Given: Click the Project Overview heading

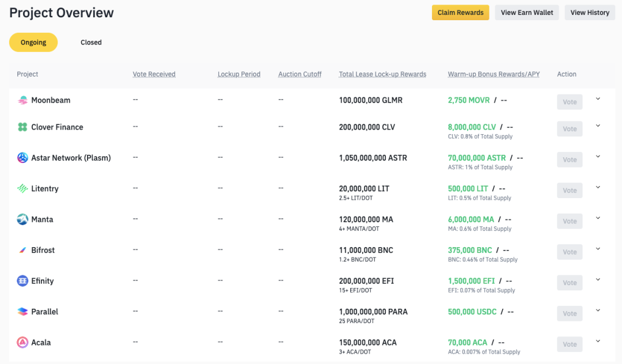Looking at the screenshot, I should click(x=62, y=13).
